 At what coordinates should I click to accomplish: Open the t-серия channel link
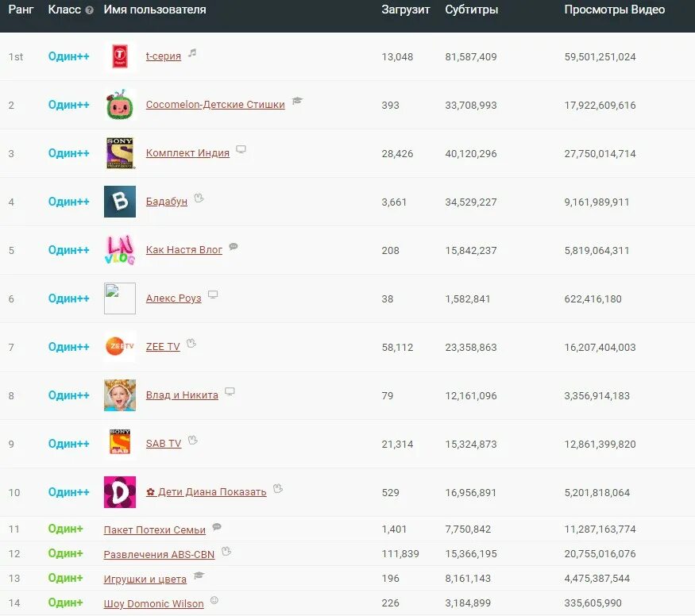(x=164, y=56)
